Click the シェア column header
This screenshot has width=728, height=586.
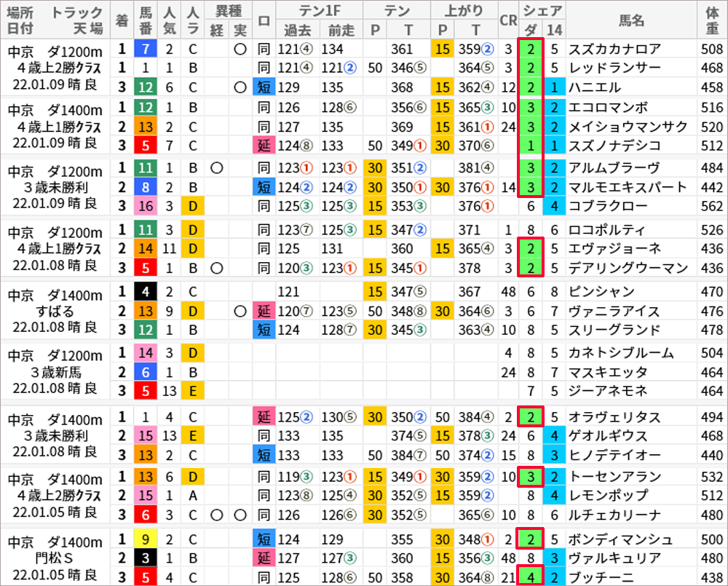tap(542, 11)
